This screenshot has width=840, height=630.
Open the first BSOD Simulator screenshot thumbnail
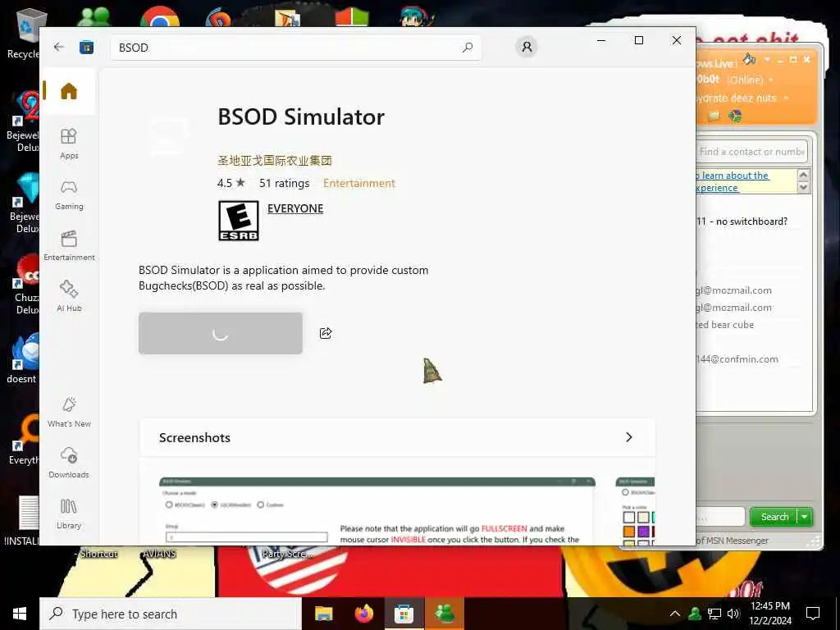(x=377, y=511)
